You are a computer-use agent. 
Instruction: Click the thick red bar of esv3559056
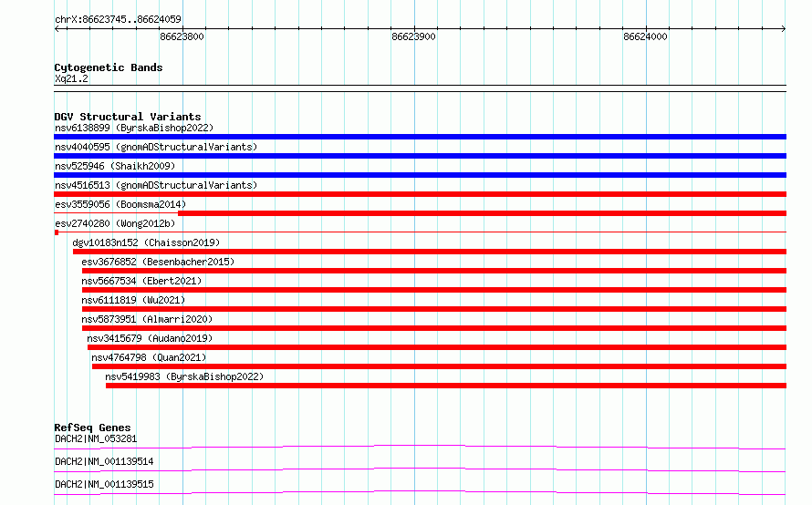(482, 213)
